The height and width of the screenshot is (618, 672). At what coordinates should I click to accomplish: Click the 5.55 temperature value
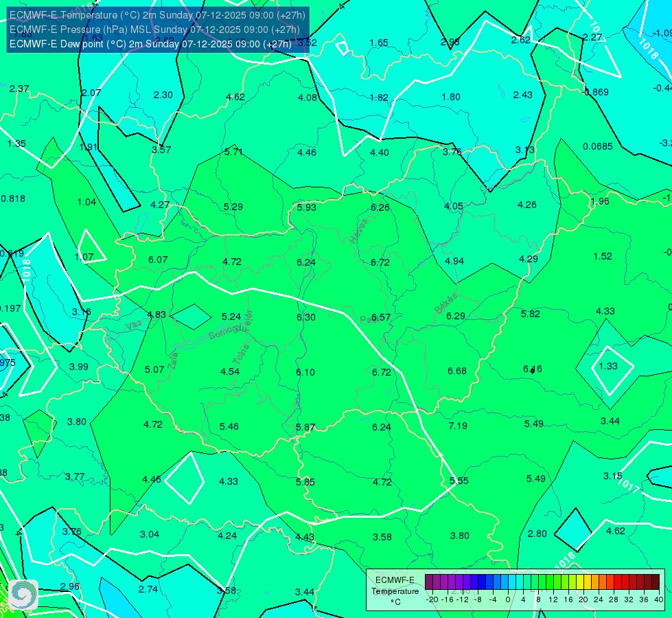pos(459,481)
